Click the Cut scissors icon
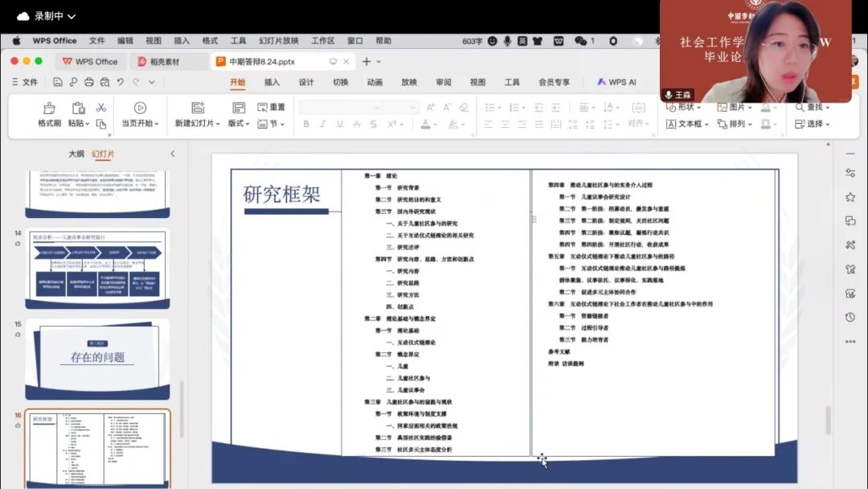This screenshot has height=489, width=868. pos(101,108)
